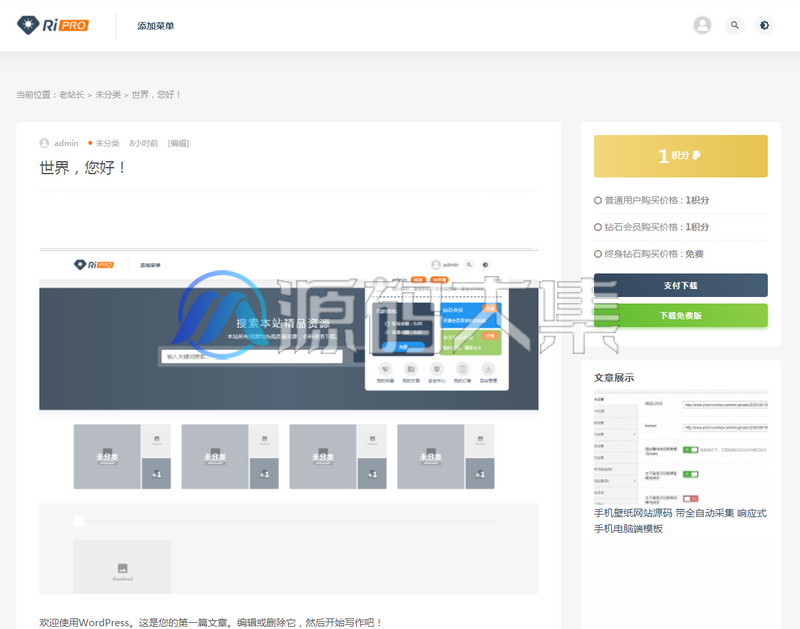Viewport: 800px width, 629px height.
Task: Toggle dark mode icon in header
Action: point(764,25)
